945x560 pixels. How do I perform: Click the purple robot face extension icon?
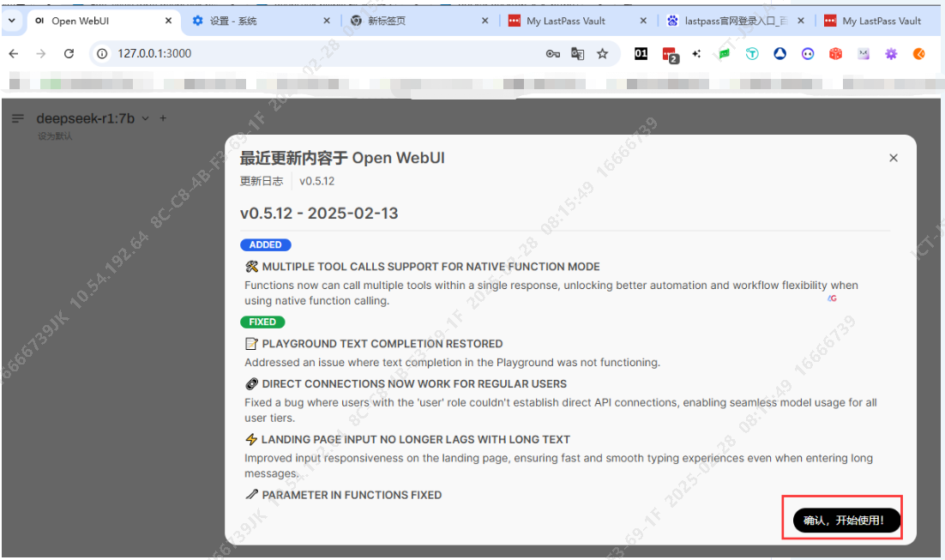tap(808, 54)
